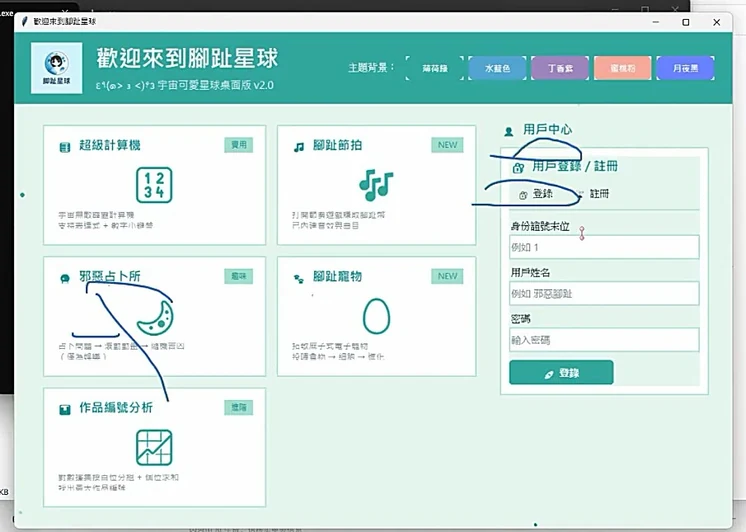The image size is (746, 532).
Task: Click the 身份證號末位 field label
Action: coord(540,227)
